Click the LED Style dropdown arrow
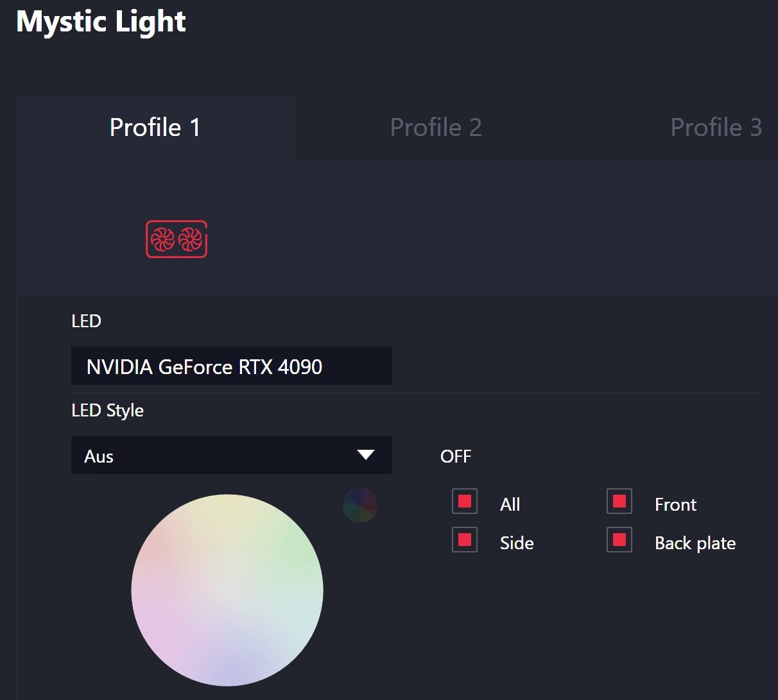 (365, 455)
